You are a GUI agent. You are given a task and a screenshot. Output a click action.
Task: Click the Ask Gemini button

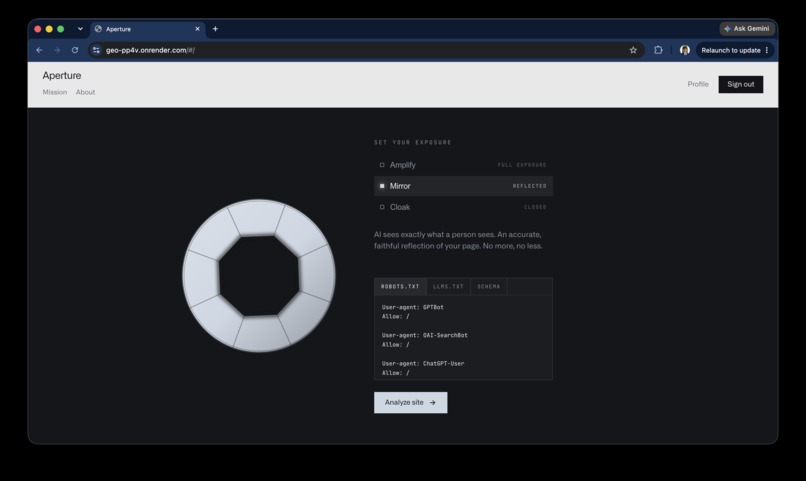(747, 29)
